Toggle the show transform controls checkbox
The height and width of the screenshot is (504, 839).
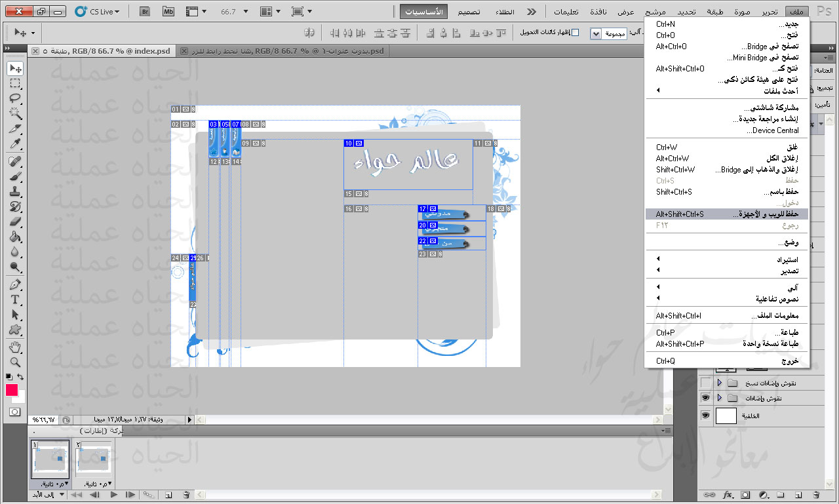click(x=576, y=32)
